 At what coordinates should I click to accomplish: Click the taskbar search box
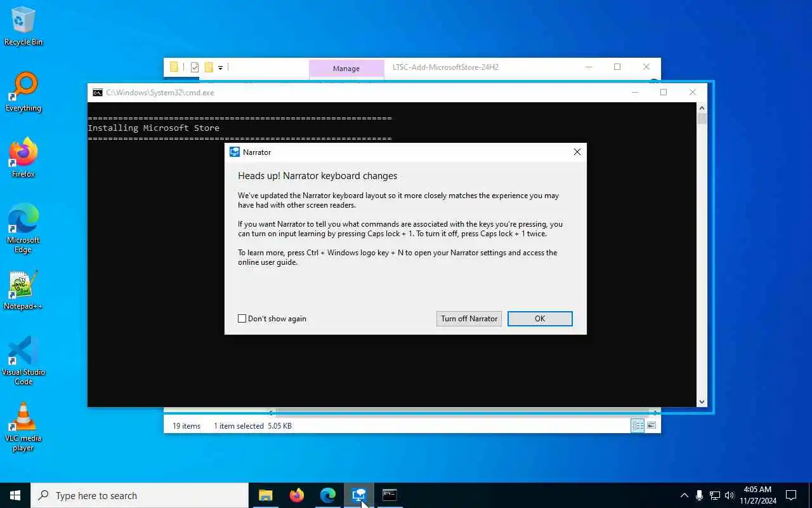[x=140, y=495]
